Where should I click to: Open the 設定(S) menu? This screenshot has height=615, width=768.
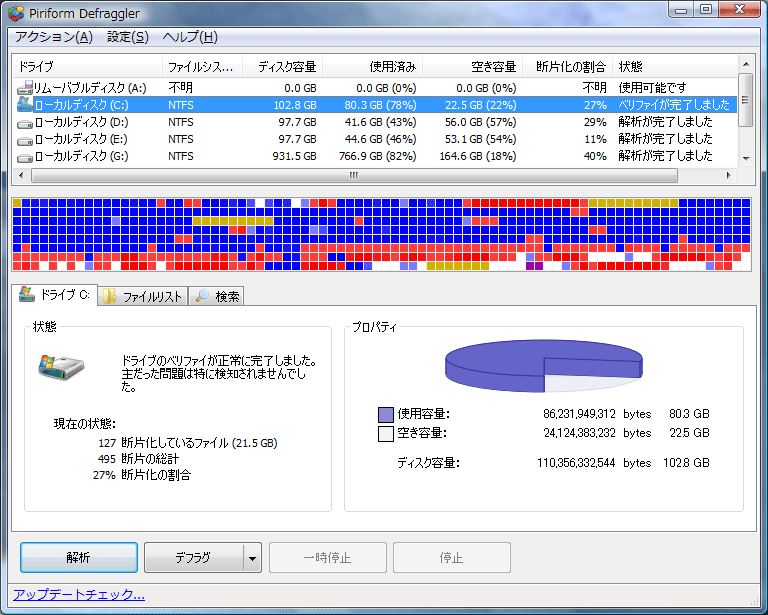coord(127,37)
